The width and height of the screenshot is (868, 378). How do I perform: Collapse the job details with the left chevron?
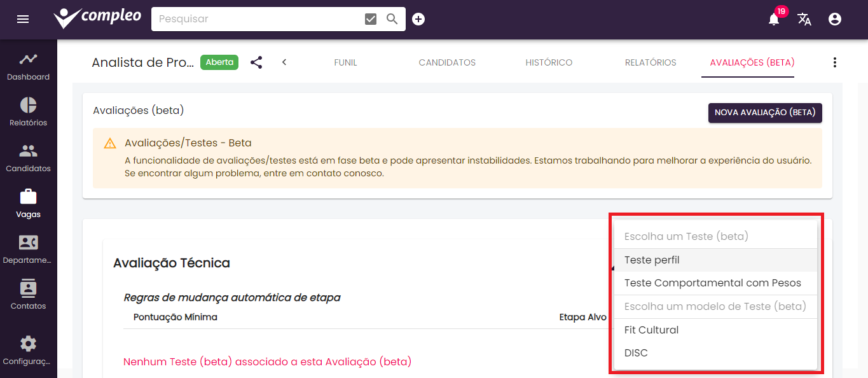(284, 62)
